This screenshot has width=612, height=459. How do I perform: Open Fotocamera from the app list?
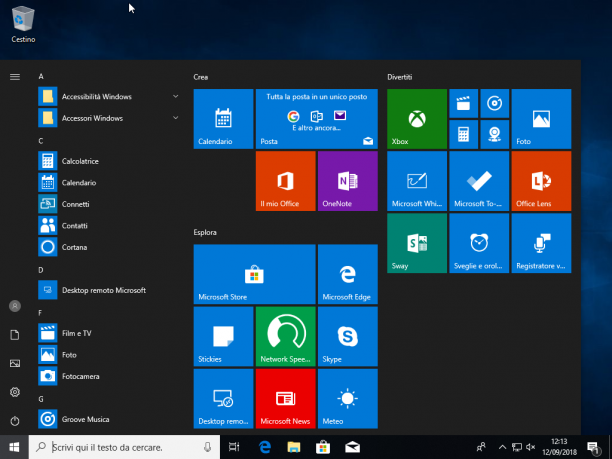(109, 376)
